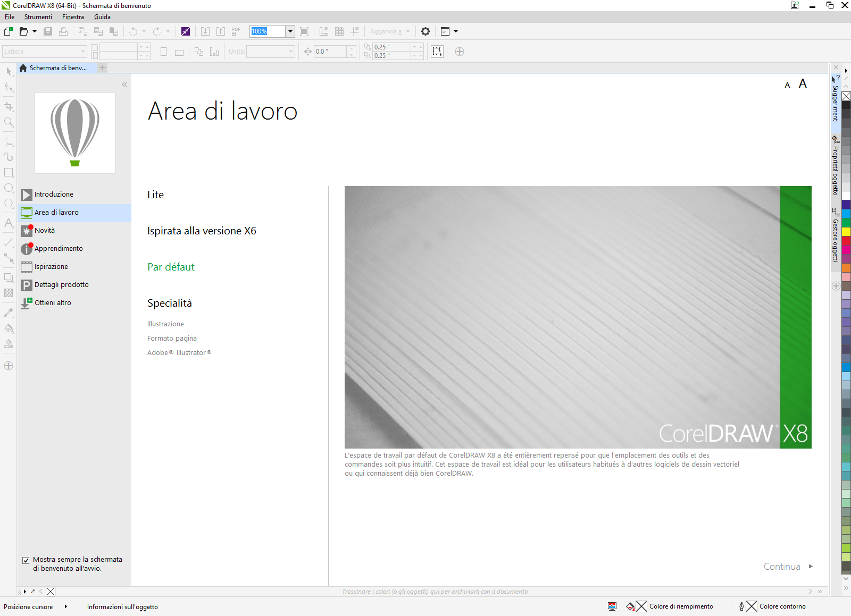
Task: Open the Proprietà oggetto docker tab
Action: click(x=836, y=167)
